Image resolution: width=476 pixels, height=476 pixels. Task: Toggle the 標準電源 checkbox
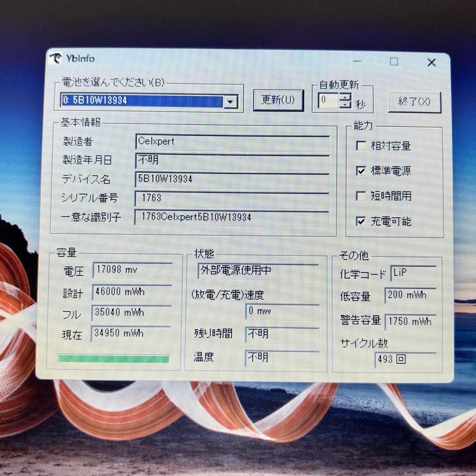point(361,171)
